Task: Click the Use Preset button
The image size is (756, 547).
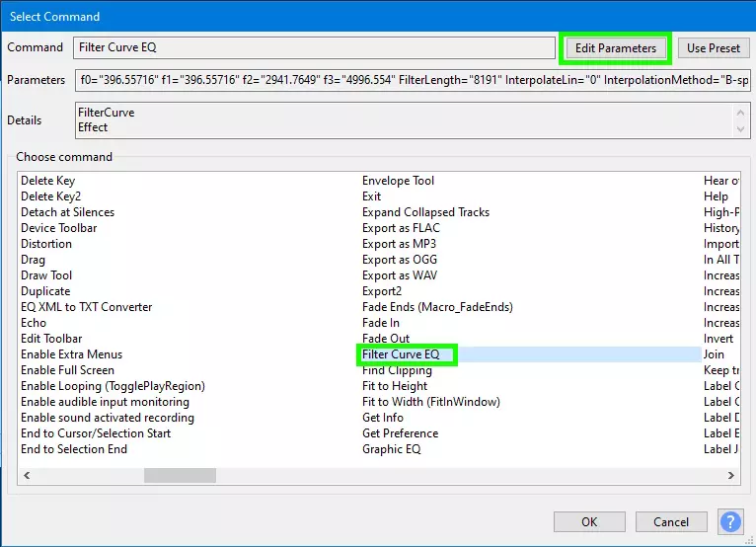Action: pyautogui.click(x=714, y=48)
